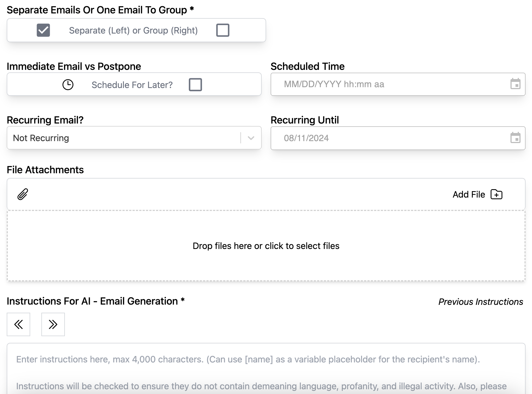This screenshot has height=394, width=532.
Task: Click the clock icon beside Schedule For Later
Action: [x=68, y=84]
